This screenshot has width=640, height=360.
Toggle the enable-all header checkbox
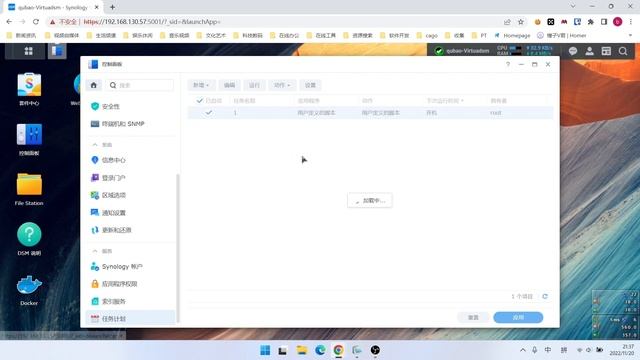tap(200, 100)
